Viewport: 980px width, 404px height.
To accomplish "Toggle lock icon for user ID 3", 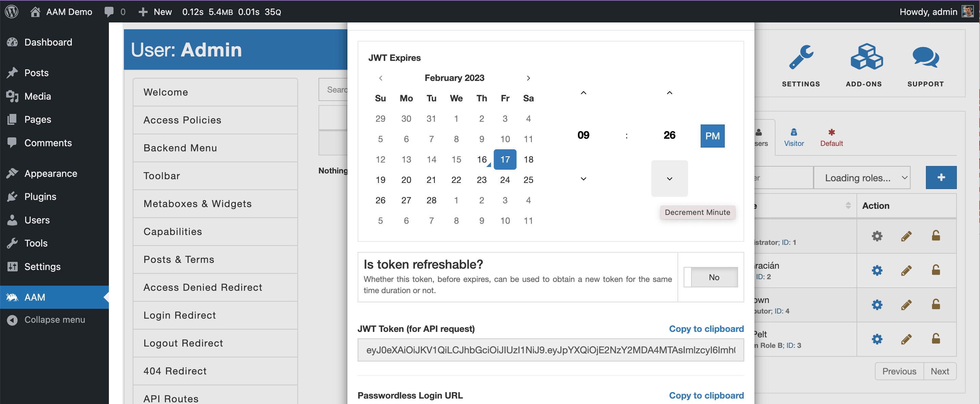I will (936, 338).
